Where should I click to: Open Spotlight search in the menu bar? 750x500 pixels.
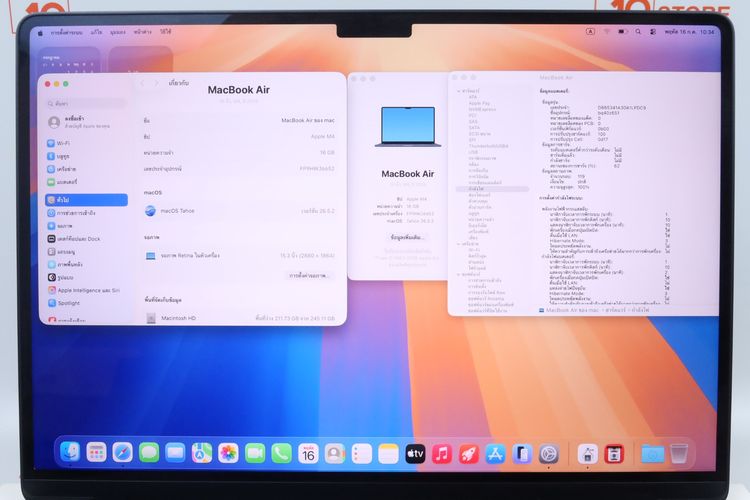click(x=638, y=32)
